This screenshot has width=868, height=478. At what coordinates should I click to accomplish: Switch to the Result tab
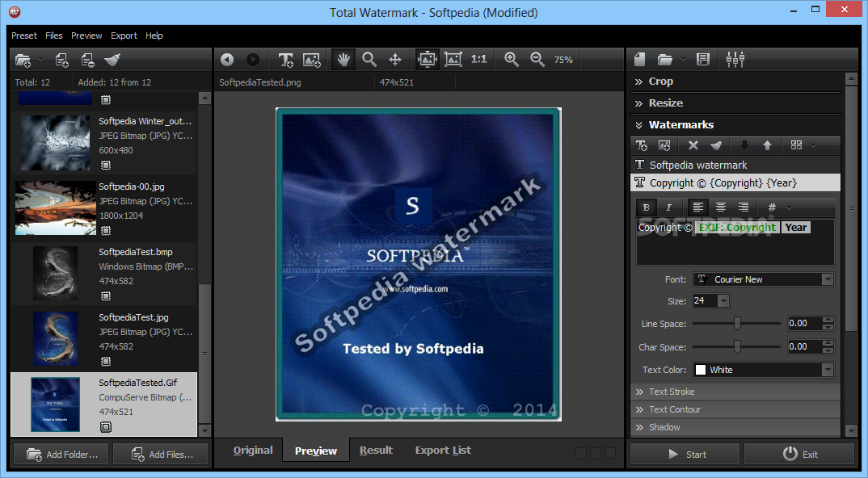pyautogui.click(x=376, y=451)
